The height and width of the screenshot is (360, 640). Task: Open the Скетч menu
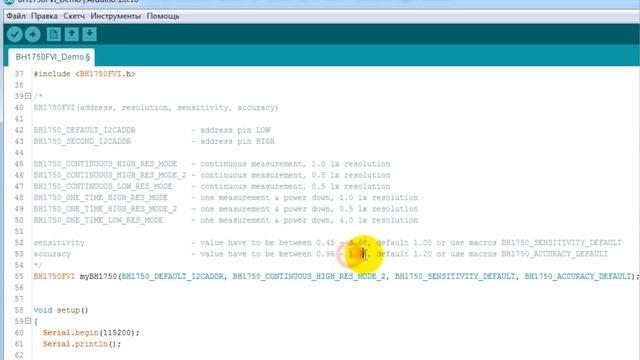coord(74,16)
